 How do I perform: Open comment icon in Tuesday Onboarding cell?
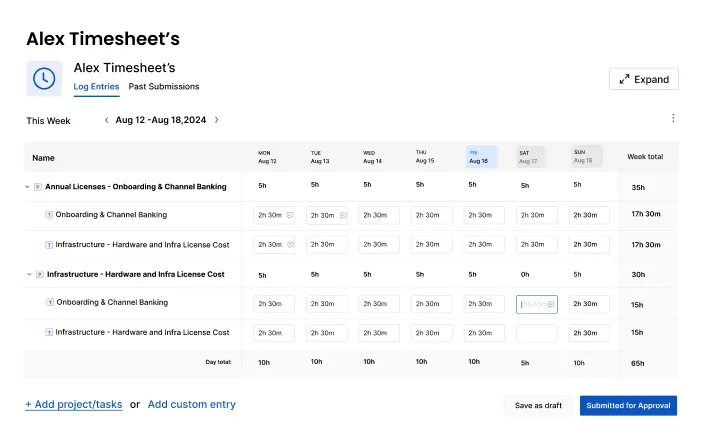click(x=343, y=215)
